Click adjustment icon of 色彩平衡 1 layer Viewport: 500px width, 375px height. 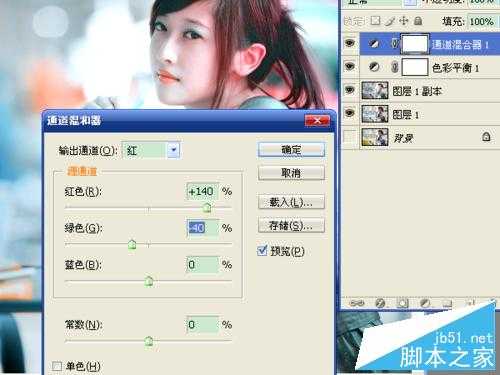tap(374, 67)
